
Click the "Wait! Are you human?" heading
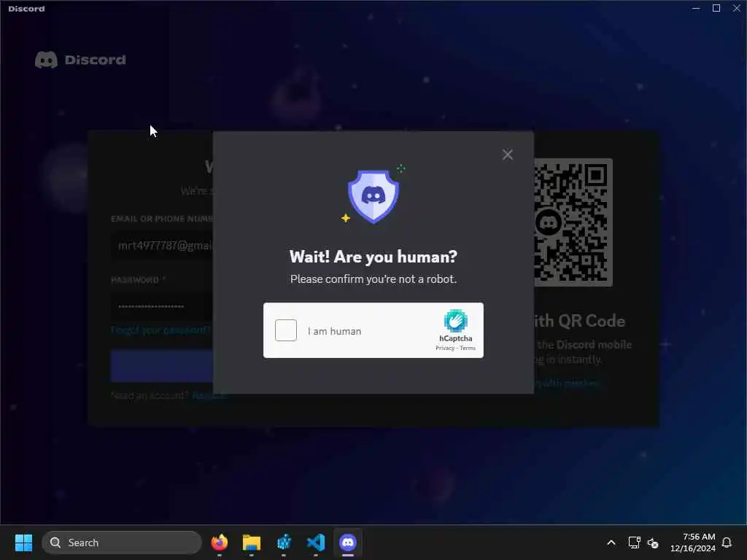(373, 257)
